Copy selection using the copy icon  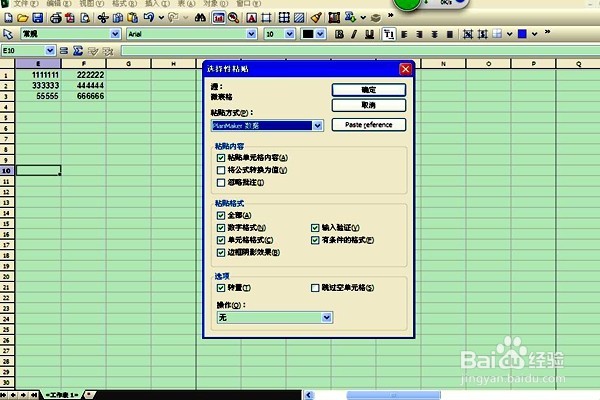tap(118, 18)
